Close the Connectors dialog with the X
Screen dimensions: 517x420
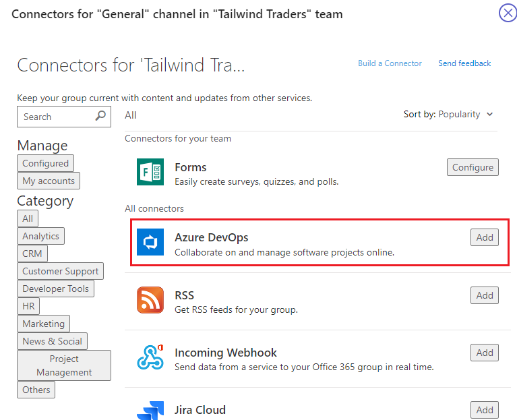(508, 13)
